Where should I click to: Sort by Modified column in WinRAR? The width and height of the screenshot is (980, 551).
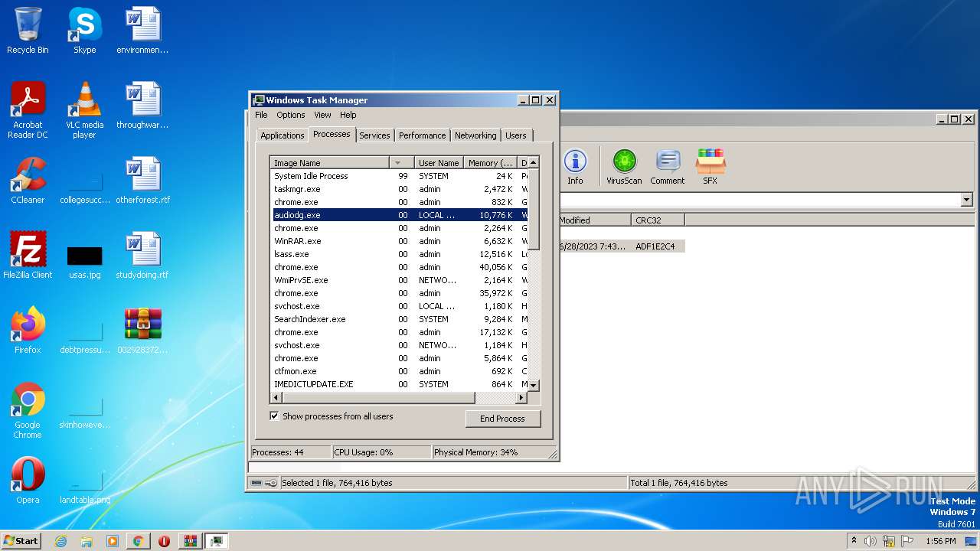[593, 220]
